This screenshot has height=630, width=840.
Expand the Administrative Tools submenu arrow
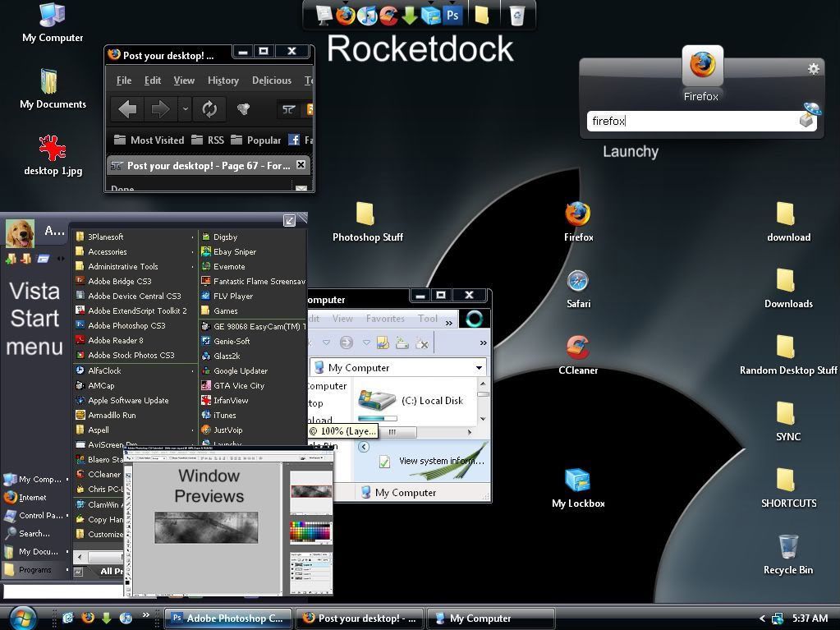192,267
